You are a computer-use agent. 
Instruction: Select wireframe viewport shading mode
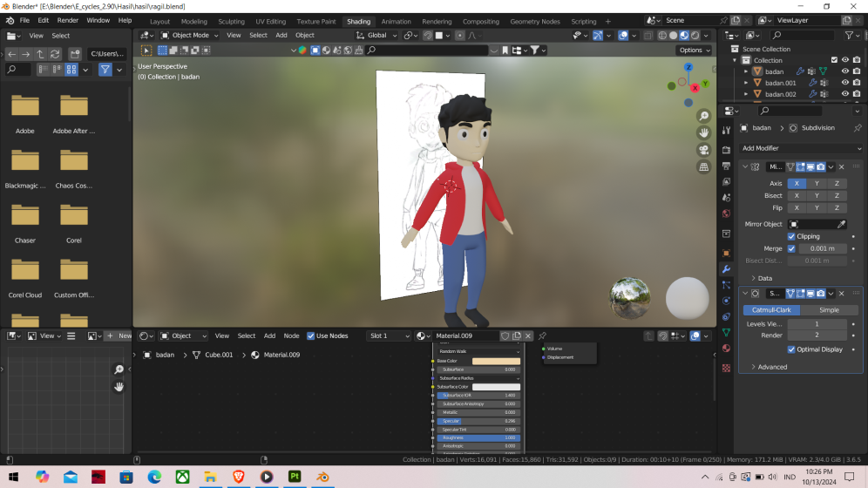pyautogui.click(x=662, y=36)
